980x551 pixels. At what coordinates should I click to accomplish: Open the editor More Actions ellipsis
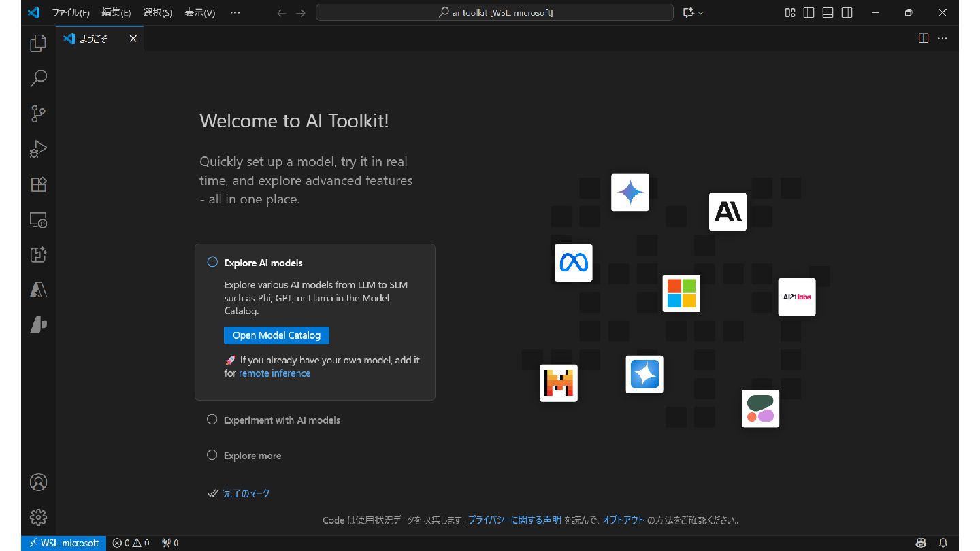click(943, 38)
